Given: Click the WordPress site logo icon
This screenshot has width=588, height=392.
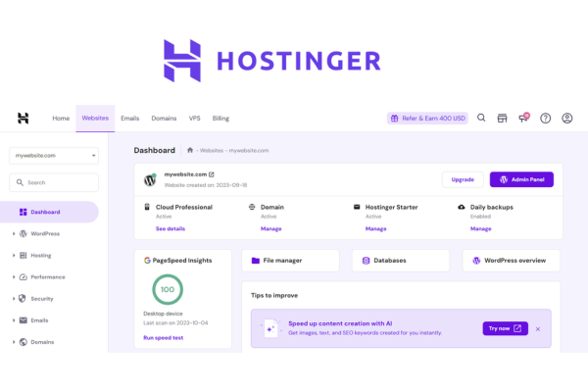Looking at the screenshot, I should coord(150,180).
